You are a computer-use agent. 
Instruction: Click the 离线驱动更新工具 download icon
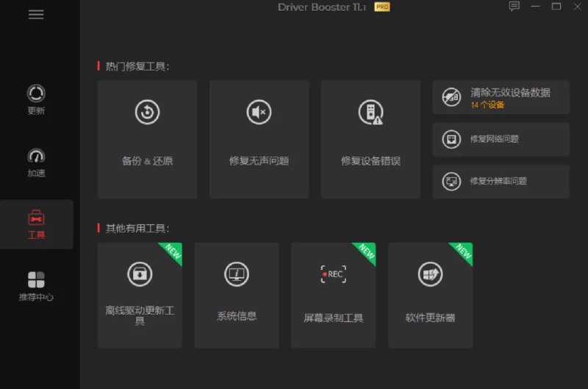(140, 274)
